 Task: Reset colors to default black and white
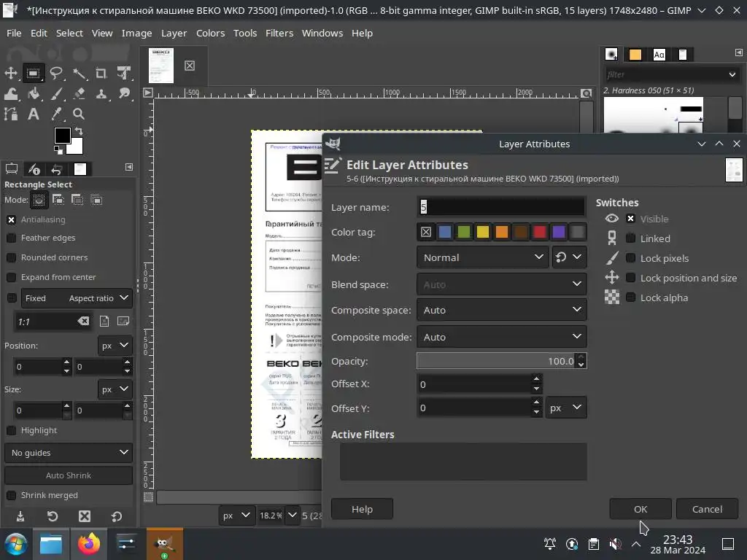pyautogui.click(x=58, y=150)
